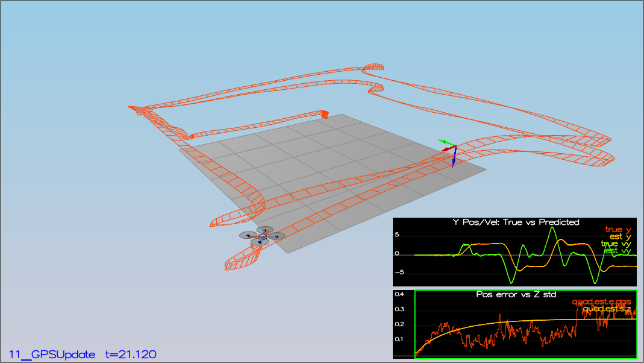This screenshot has height=363, width=644.
Task: Click the 'quad.est.e.pos' legend entry
Action: [x=601, y=301]
